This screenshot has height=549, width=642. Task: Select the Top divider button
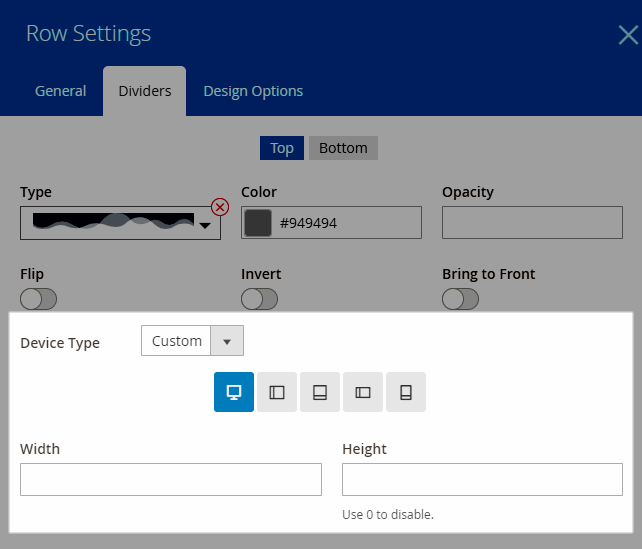pos(282,148)
